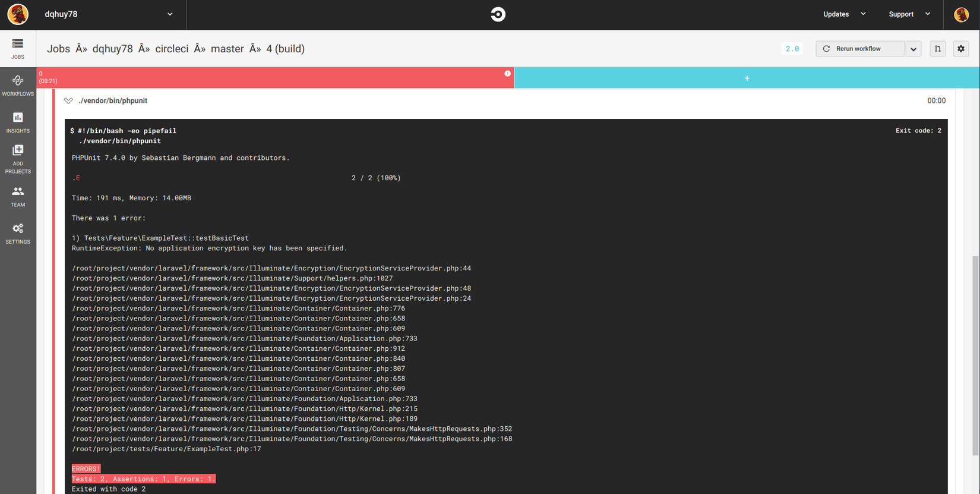Click the Rerun workflow button
The width and height of the screenshot is (980, 494).
(x=859, y=49)
